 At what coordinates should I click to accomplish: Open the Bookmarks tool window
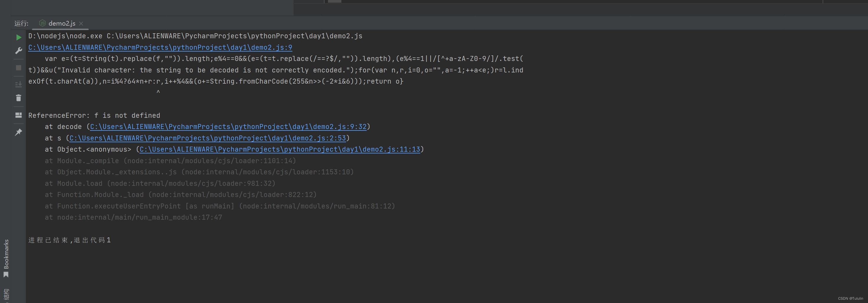pos(6,258)
